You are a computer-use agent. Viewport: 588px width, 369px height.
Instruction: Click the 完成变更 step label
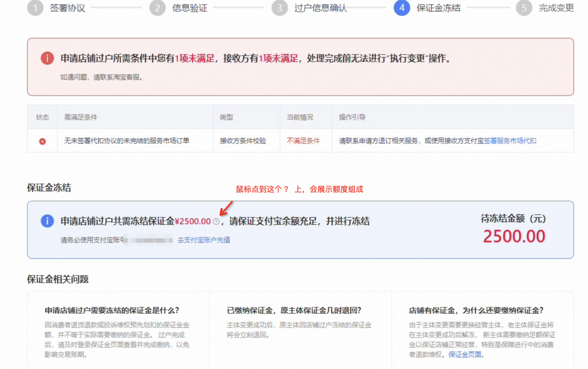pos(556,8)
